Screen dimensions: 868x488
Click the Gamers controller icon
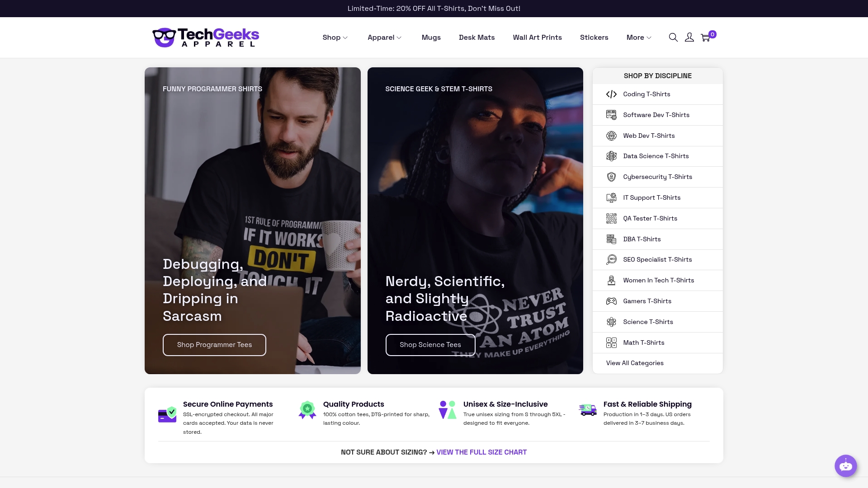tap(611, 301)
